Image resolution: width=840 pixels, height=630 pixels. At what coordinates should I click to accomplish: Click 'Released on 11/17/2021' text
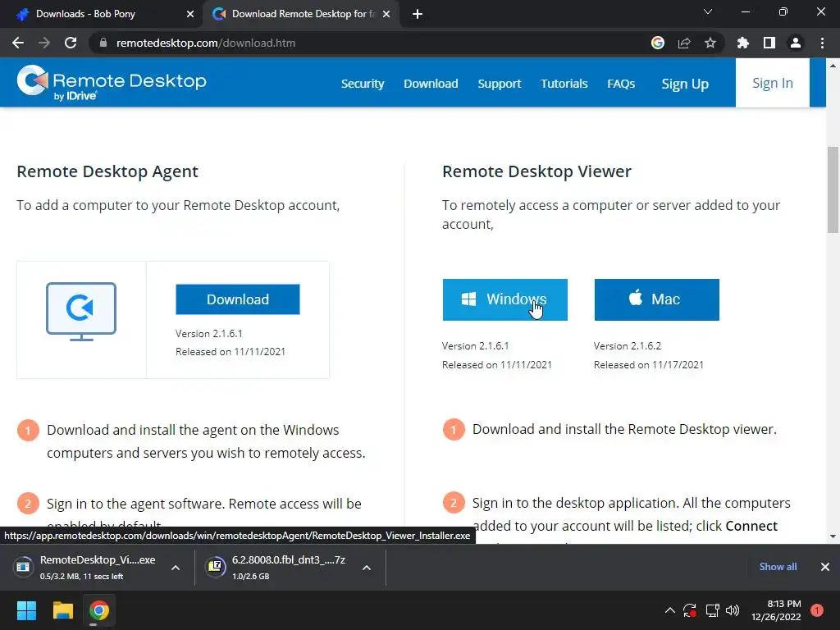649,365
